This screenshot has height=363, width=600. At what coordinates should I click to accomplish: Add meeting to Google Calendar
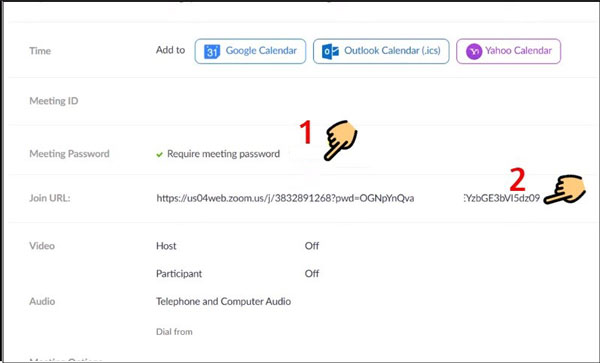(x=250, y=51)
